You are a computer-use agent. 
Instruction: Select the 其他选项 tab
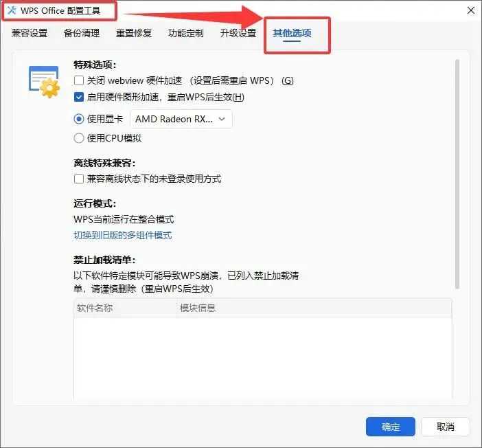[292, 33]
